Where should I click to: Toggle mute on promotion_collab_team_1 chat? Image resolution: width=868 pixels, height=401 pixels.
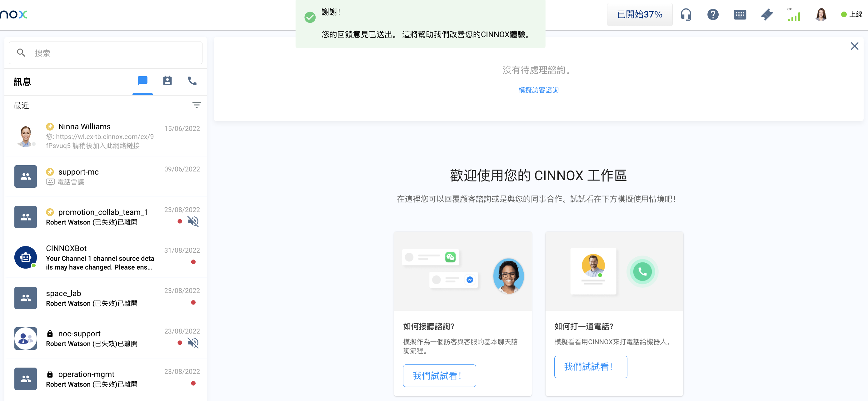click(x=193, y=221)
